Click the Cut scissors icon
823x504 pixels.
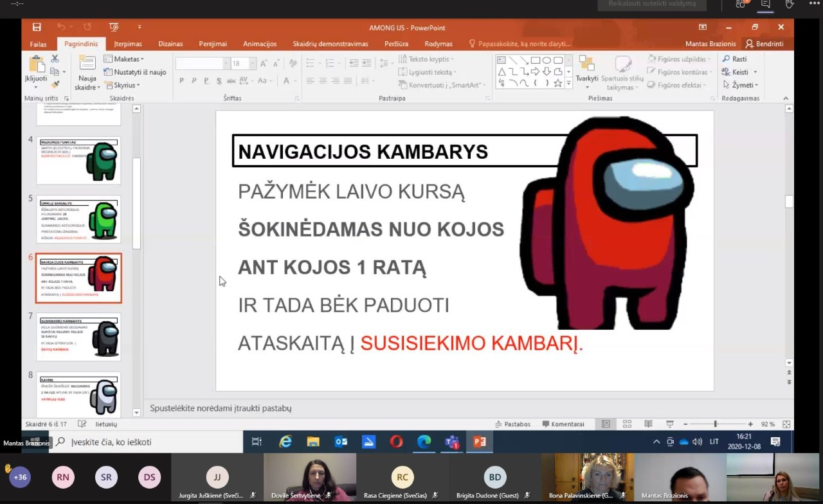click(55, 59)
